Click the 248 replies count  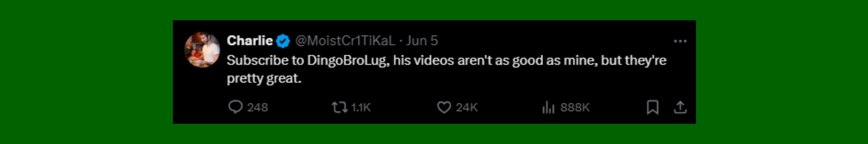(x=257, y=107)
